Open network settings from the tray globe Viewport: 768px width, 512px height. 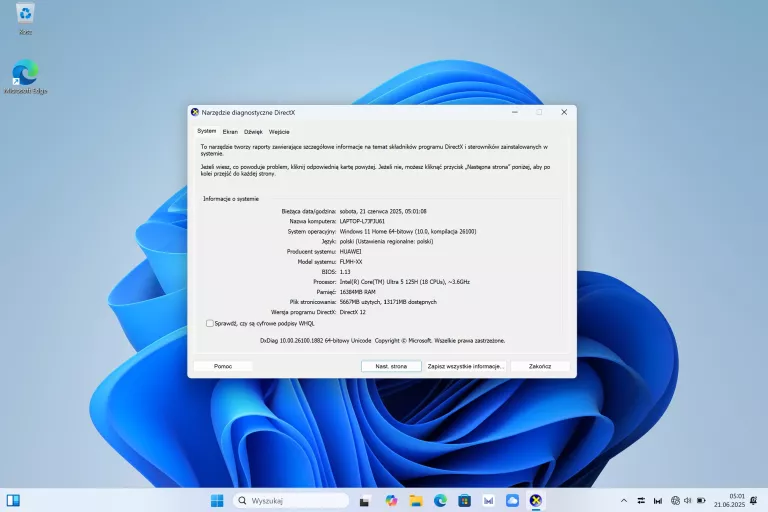coord(675,500)
